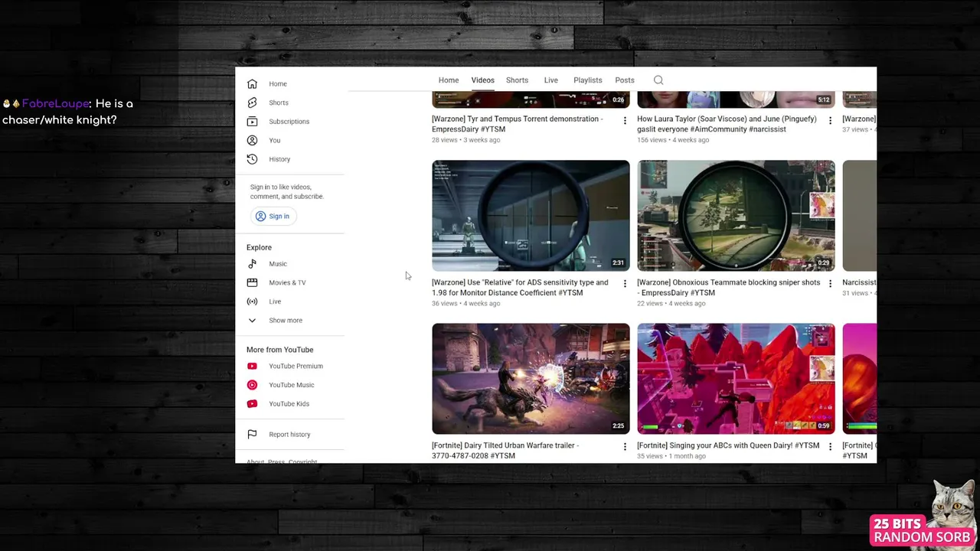The height and width of the screenshot is (551, 980).
Task: Click the YouTube Music link text
Action: point(291,385)
